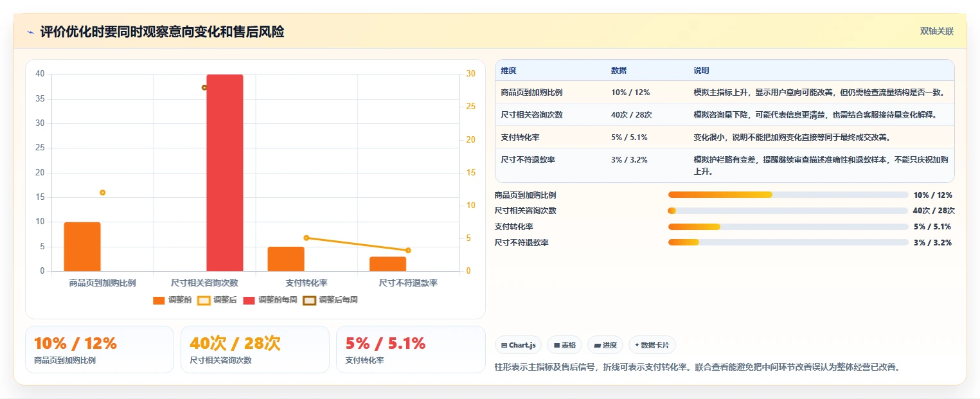Click the tall red bar for 尺寸相关咨询次数
Viewport: 980px width, 399px height.
[225, 173]
